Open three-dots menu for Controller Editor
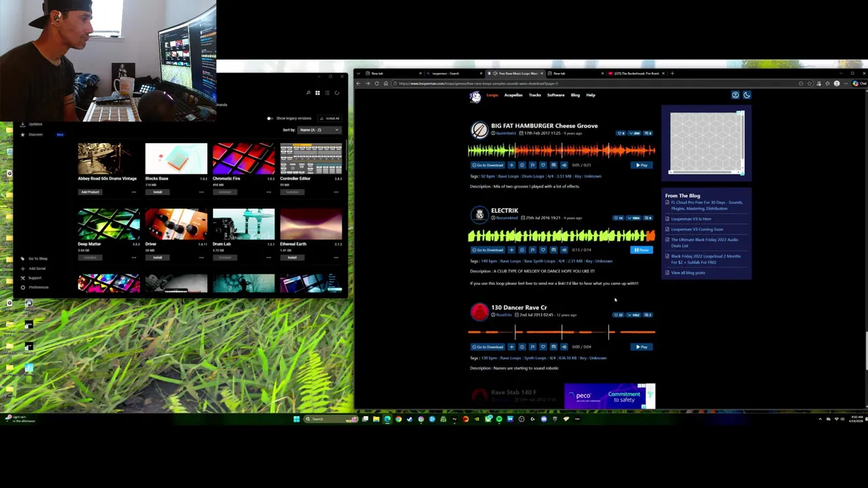 pyautogui.click(x=336, y=192)
